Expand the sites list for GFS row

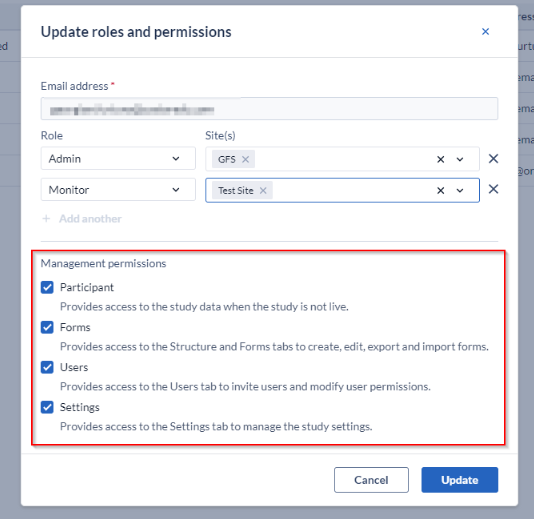click(460, 159)
